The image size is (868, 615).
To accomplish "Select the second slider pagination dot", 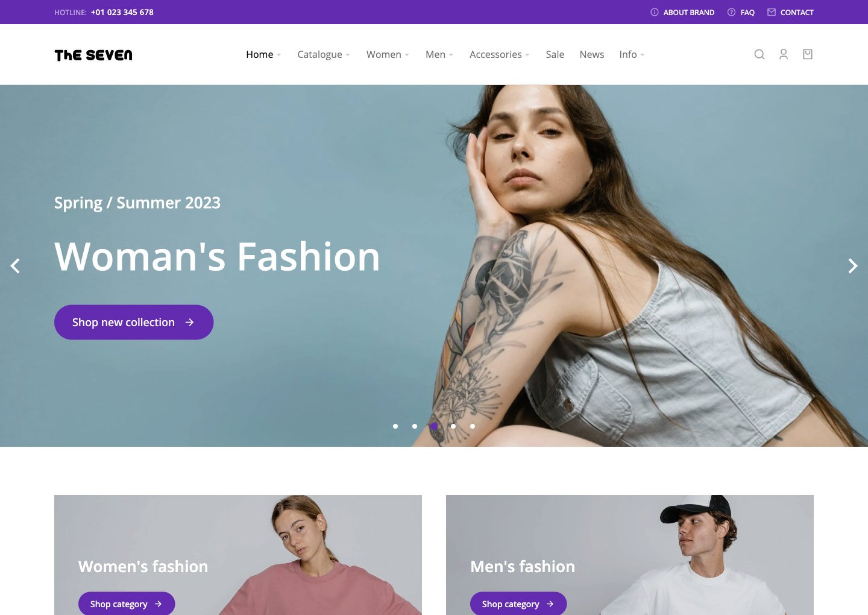I will [415, 426].
